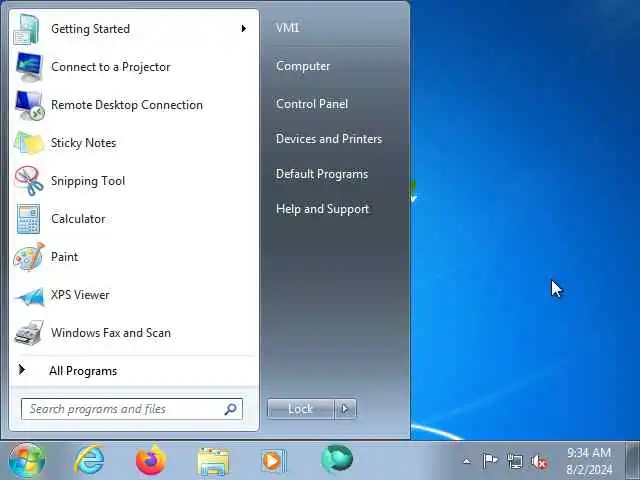Click the Remote Desktop Connection icon

(29, 105)
